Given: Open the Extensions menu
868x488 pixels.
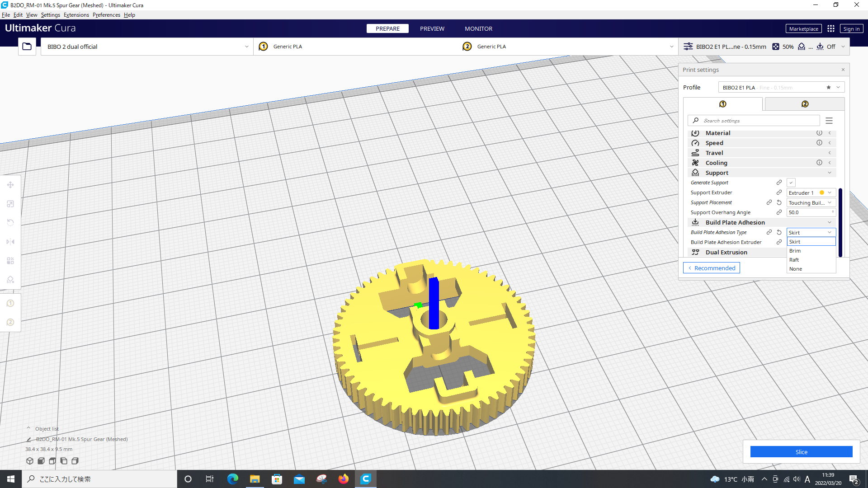Looking at the screenshot, I should pos(75,15).
